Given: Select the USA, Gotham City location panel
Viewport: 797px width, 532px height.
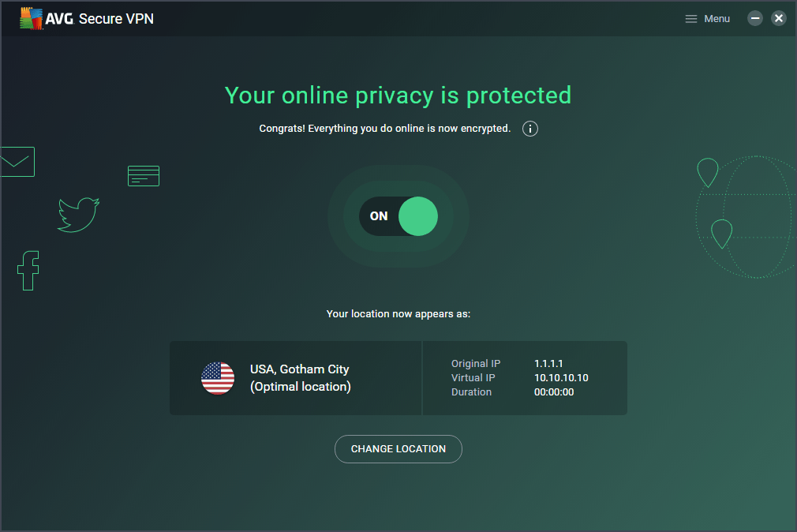Looking at the screenshot, I should (295, 378).
